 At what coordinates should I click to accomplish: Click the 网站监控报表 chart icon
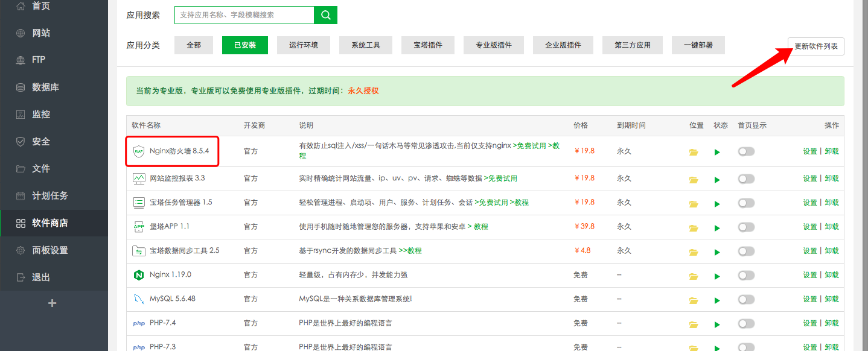pyautogui.click(x=139, y=179)
